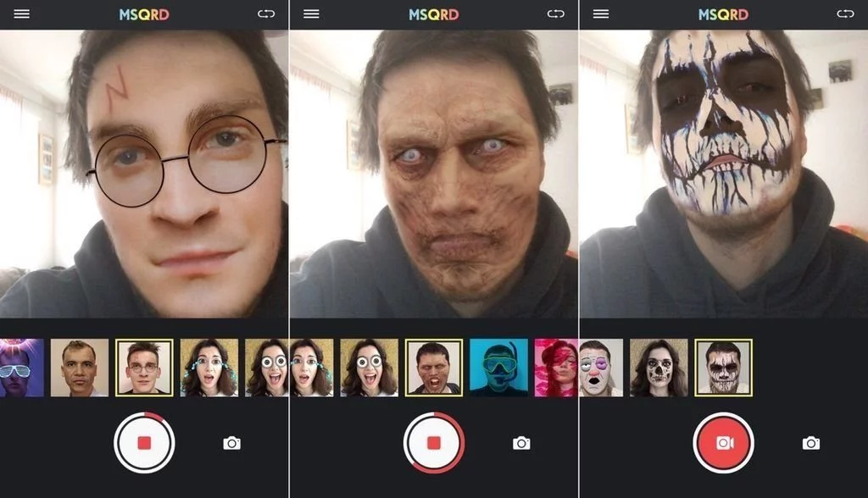Open the hamburger menu on the left screen
This screenshot has width=868, height=498.
(x=24, y=14)
